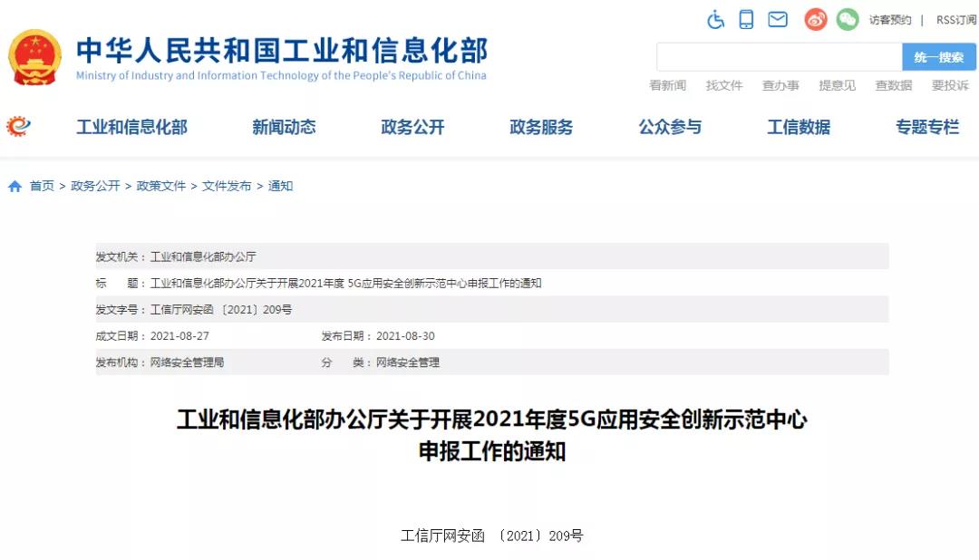Click the 统一搜索 search button
979x560 pixels.
click(x=939, y=56)
